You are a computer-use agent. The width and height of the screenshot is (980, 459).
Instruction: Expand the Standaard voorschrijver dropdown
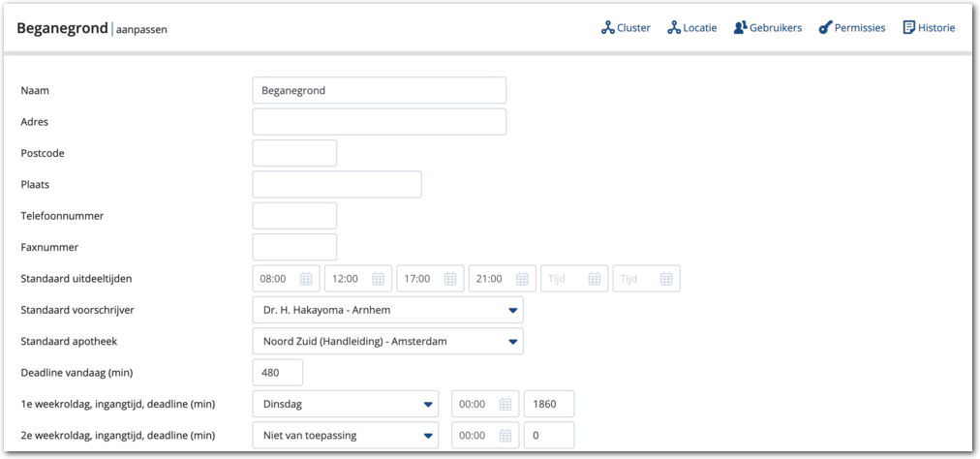(511, 311)
